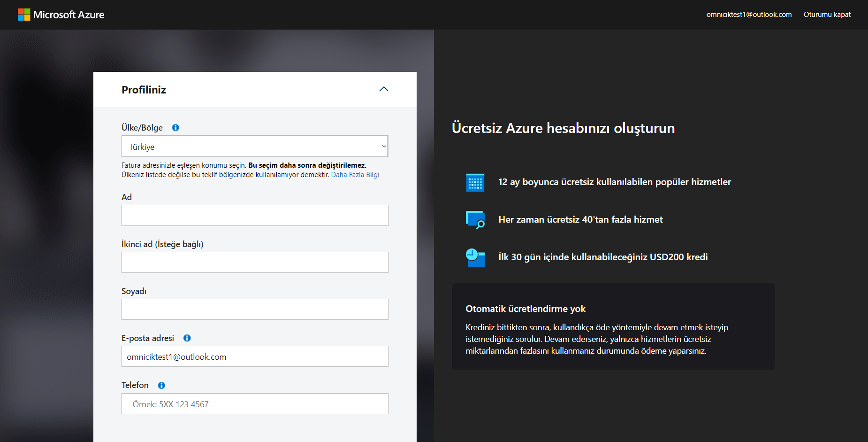Focus the Ad input field

(255, 215)
